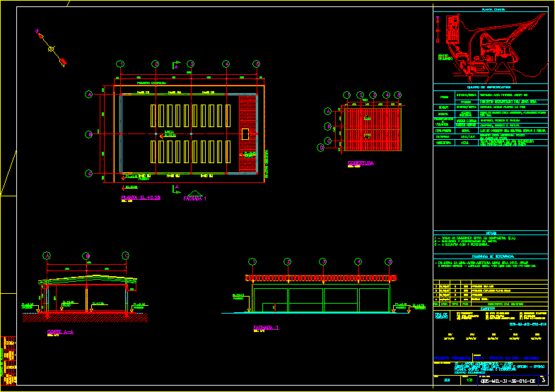Click the middle grid bubble above the Corte A-A section

pos(86,256)
